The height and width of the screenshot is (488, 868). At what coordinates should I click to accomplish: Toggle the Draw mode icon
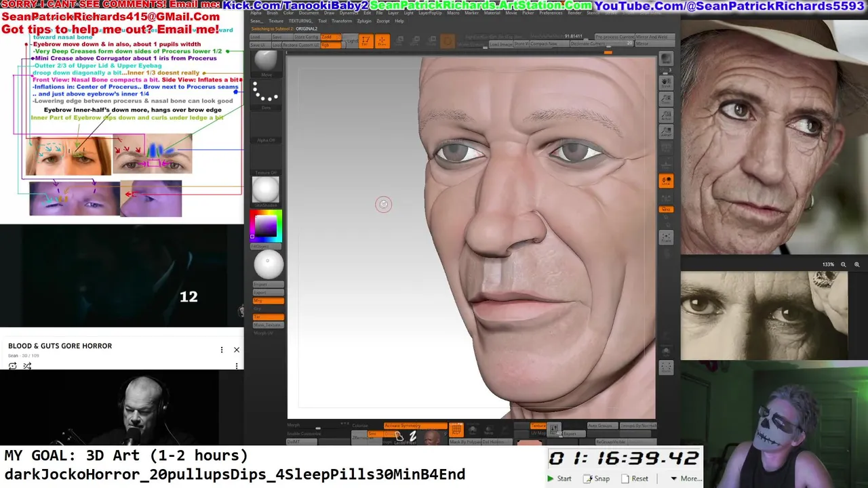pos(382,41)
